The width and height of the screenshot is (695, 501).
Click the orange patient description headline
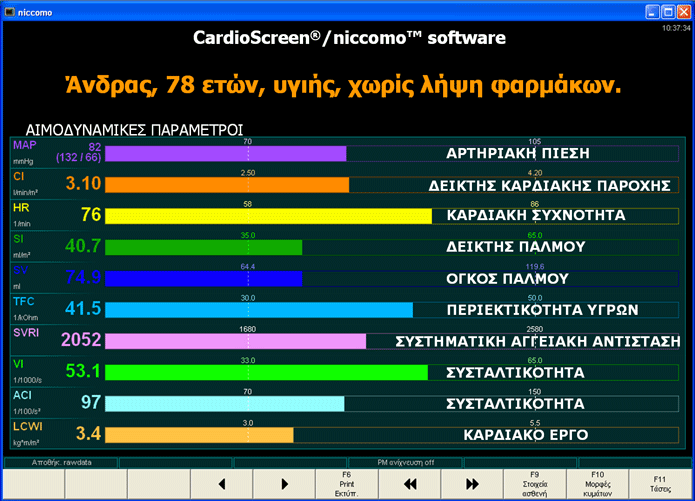tap(344, 85)
